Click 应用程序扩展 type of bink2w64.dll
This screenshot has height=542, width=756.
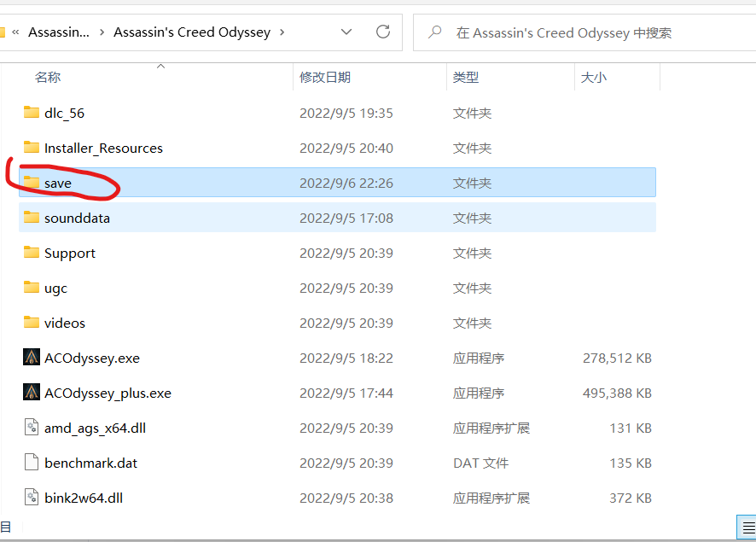tap(491, 498)
